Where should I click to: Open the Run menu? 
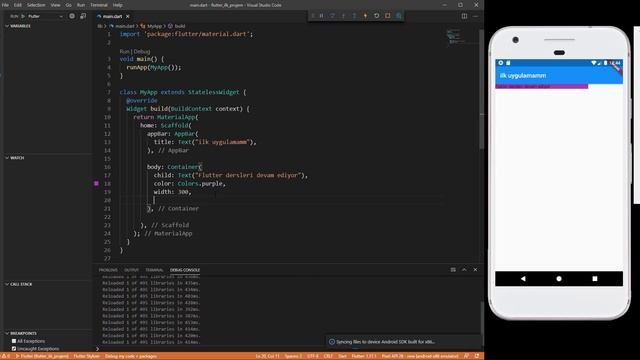[x=81, y=5]
